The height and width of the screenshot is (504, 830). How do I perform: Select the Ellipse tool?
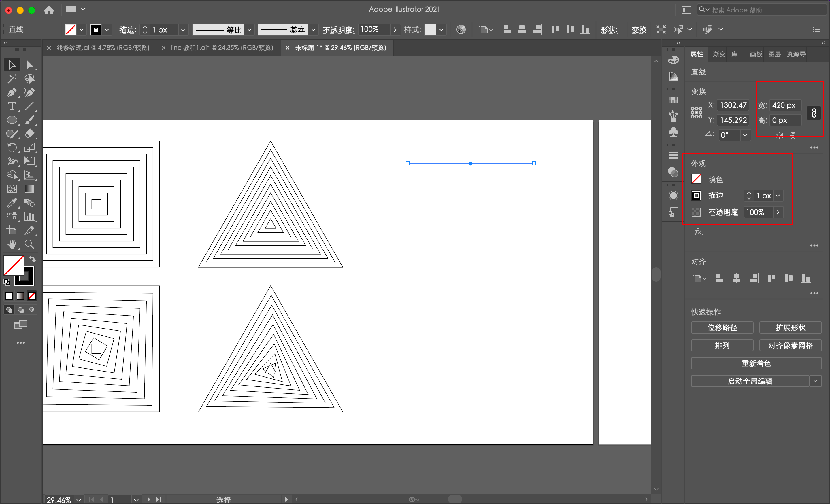[12, 120]
